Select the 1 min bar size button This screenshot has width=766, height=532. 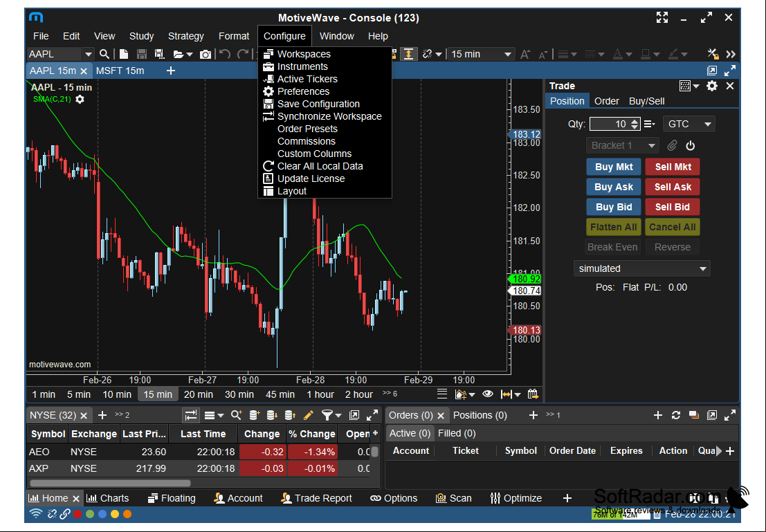point(44,394)
